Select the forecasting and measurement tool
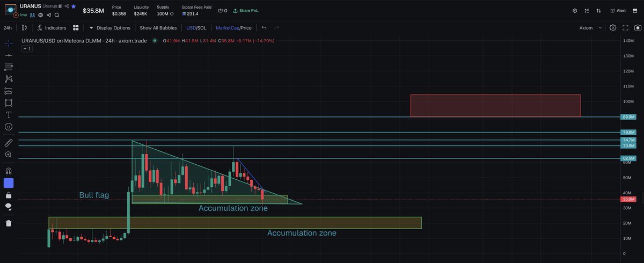Image resolution: width=644 pixels, height=263 pixels. pos(9,91)
